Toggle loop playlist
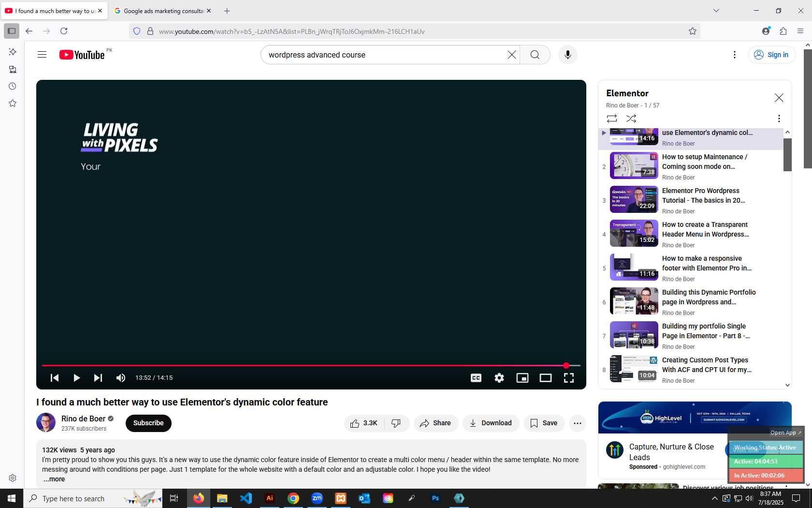Screen dimensions: 812x508 coord(612,119)
